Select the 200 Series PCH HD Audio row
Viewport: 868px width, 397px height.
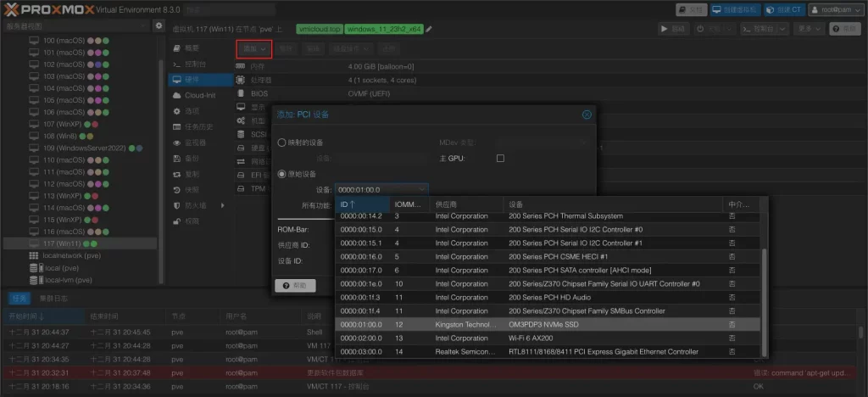click(x=548, y=298)
